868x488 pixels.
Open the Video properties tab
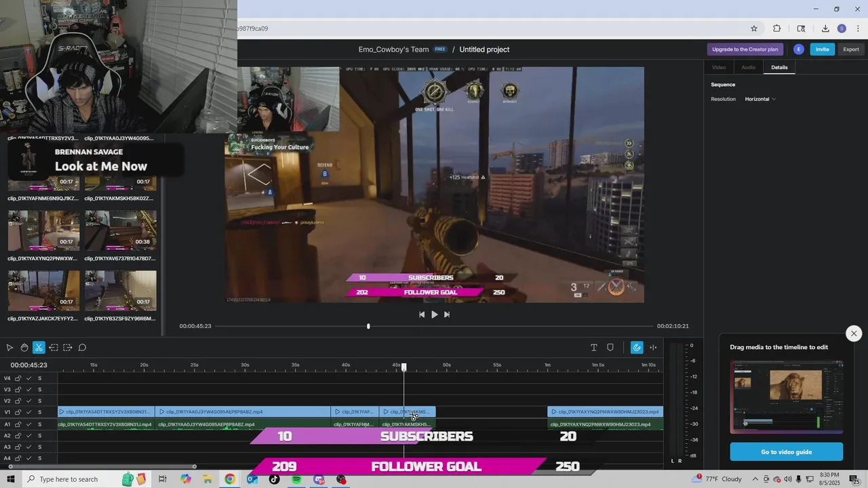coord(719,67)
